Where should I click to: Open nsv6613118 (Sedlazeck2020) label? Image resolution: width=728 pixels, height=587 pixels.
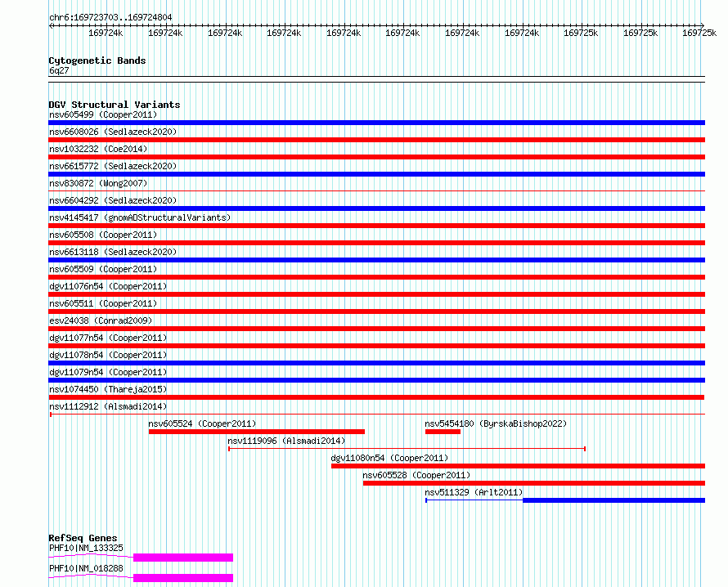pos(113,252)
